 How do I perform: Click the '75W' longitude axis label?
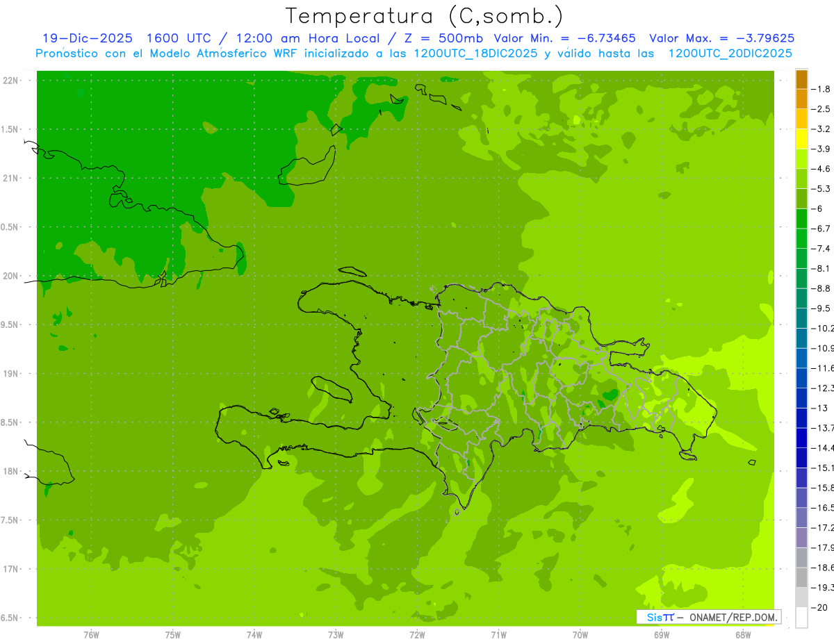click(x=172, y=635)
